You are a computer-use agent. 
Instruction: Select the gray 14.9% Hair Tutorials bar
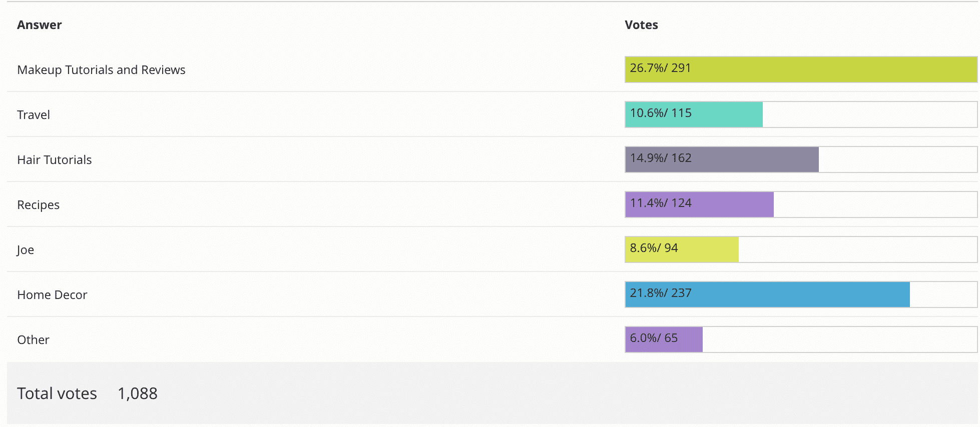click(x=722, y=159)
